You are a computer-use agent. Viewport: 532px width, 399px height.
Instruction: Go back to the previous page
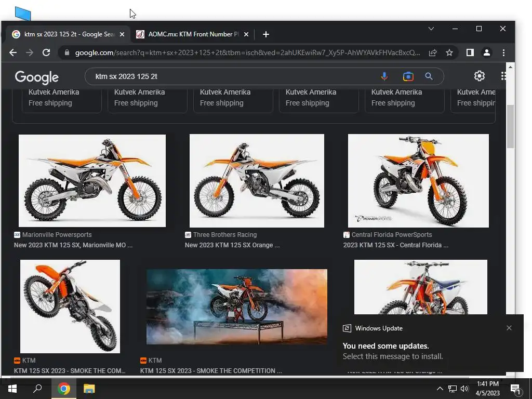13,52
